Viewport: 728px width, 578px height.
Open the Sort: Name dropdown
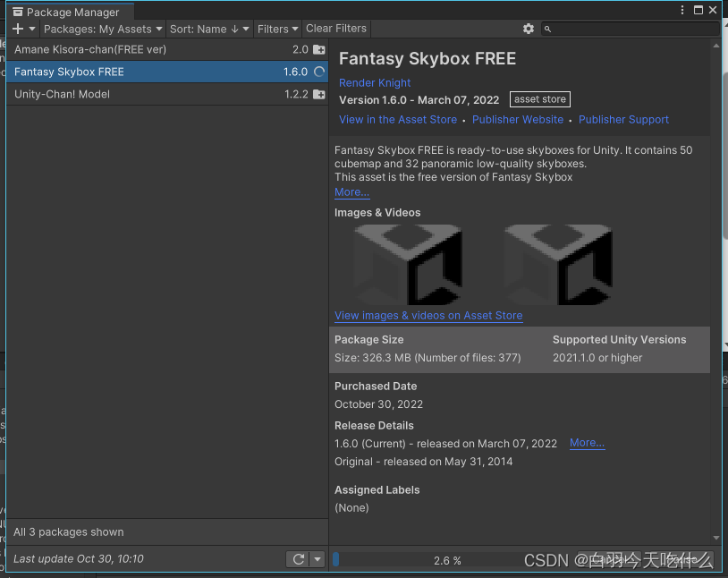click(x=209, y=29)
